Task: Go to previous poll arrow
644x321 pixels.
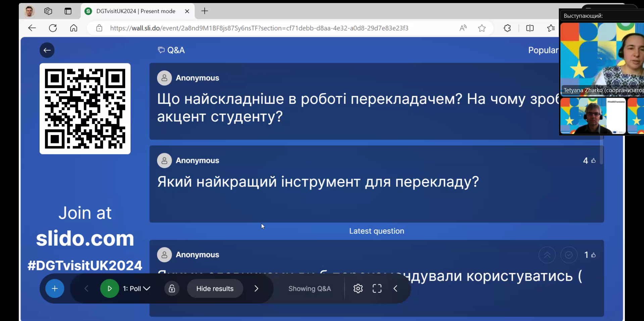Action: pyautogui.click(x=86, y=288)
